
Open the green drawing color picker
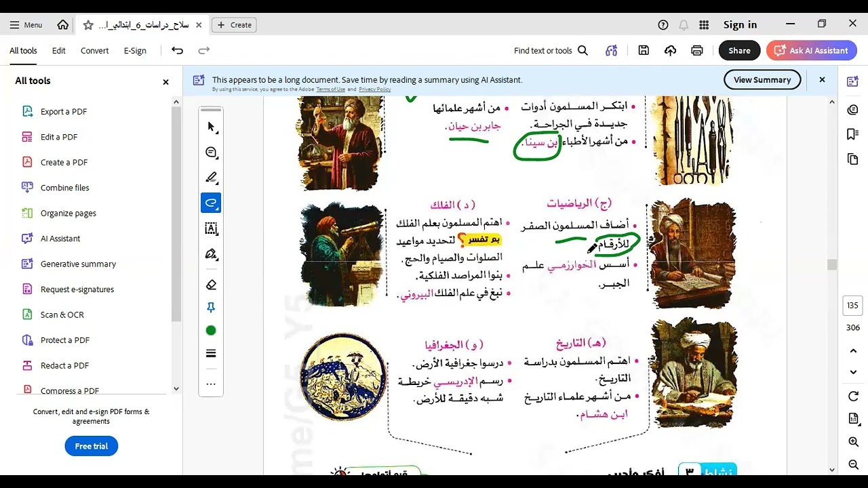[211, 331]
